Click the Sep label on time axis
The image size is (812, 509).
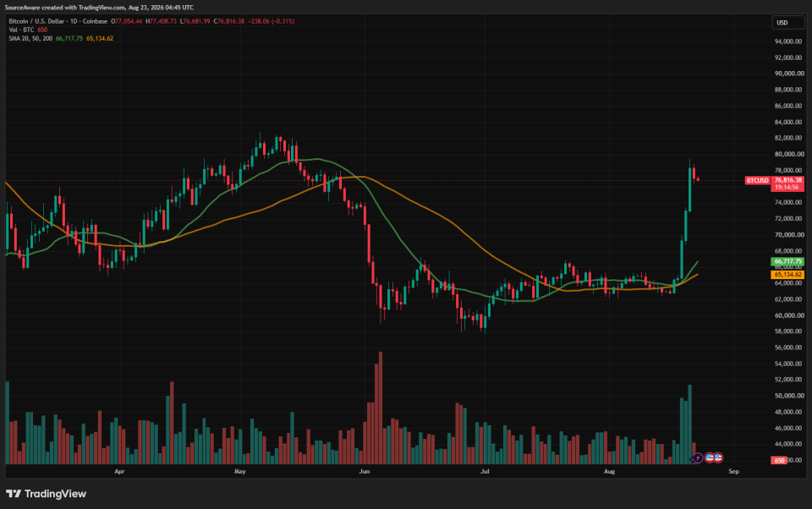(734, 471)
